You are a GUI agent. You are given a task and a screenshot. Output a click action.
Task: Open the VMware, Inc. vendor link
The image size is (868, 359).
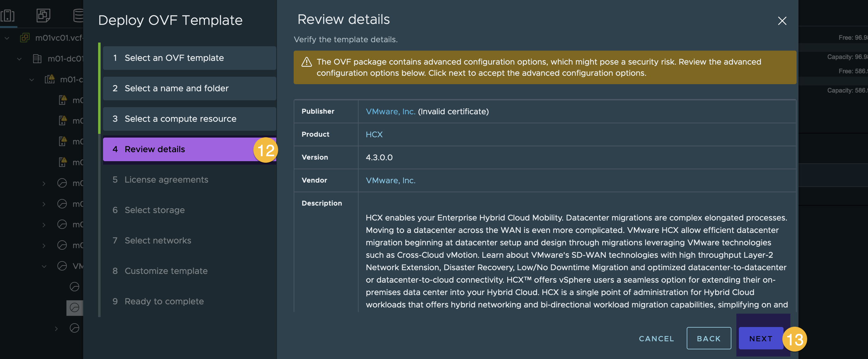point(391,180)
